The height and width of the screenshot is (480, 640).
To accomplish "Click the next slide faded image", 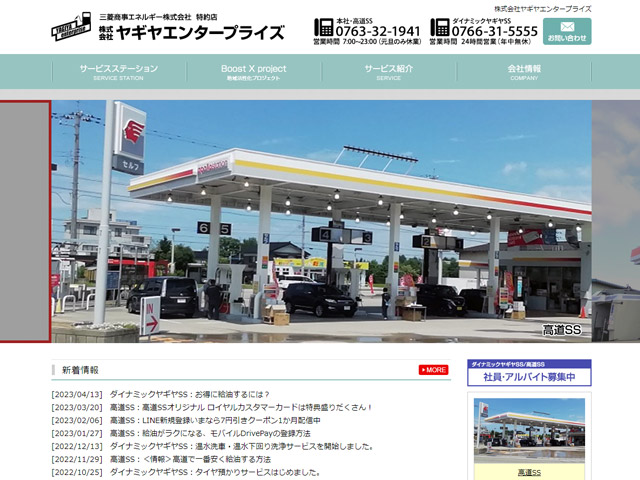I will point(616,221).
